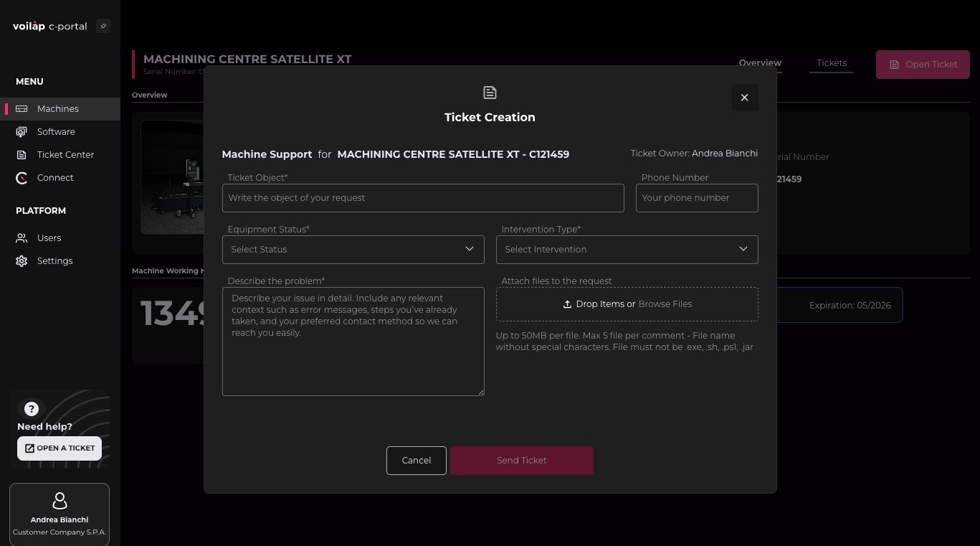The width and height of the screenshot is (980, 546).
Task: Click the Users icon under Platform
Action: (x=22, y=238)
